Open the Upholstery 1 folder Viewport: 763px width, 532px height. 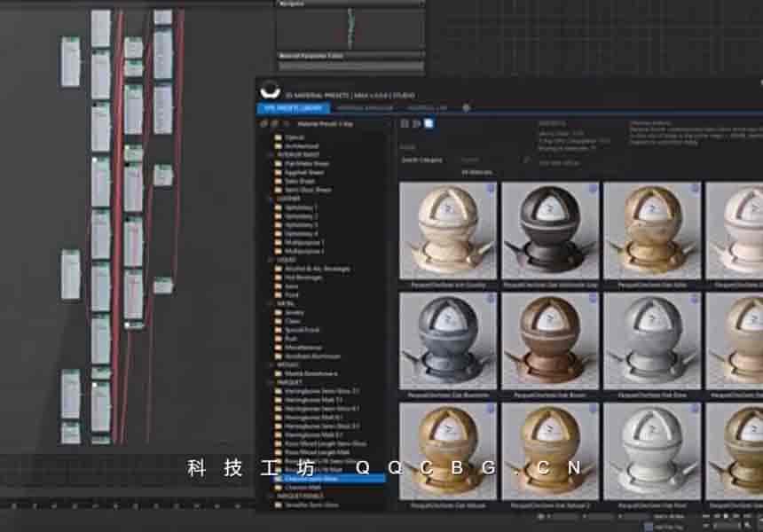[302, 207]
